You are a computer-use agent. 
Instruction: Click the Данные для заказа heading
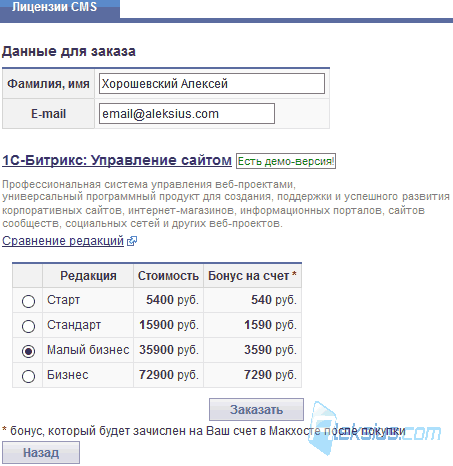click(x=69, y=51)
